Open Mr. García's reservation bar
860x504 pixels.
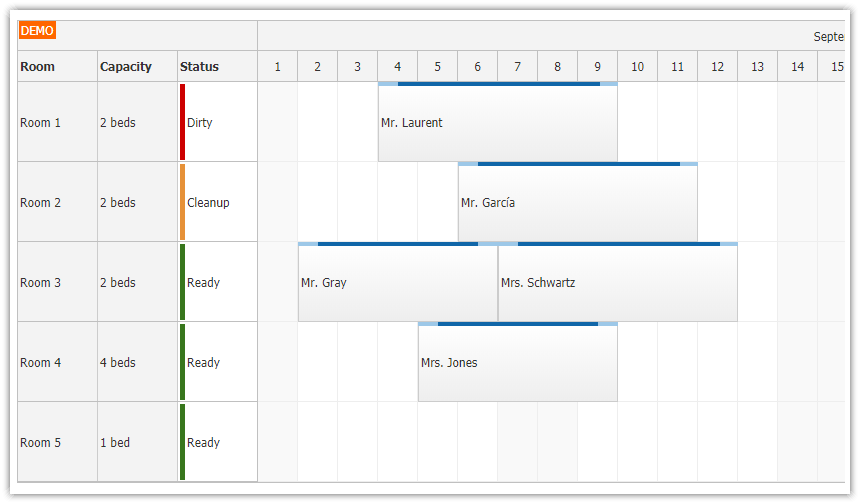point(577,203)
